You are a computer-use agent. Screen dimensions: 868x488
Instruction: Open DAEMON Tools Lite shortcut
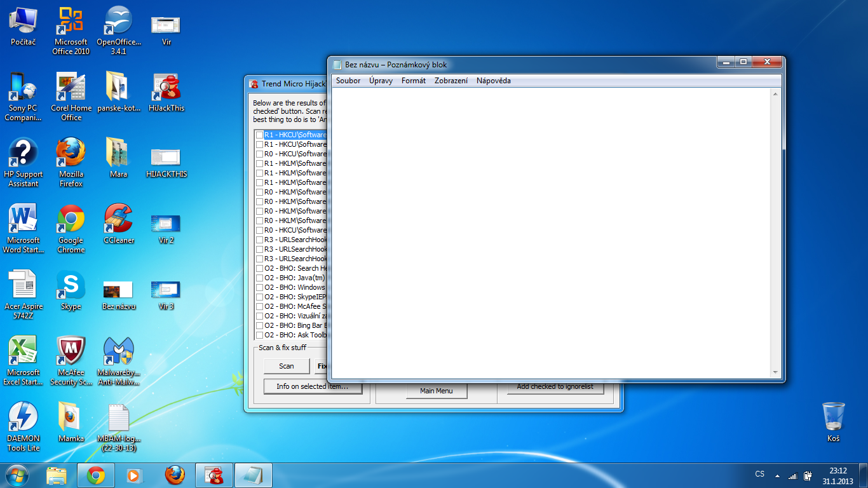pyautogui.click(x=24, y=417)
